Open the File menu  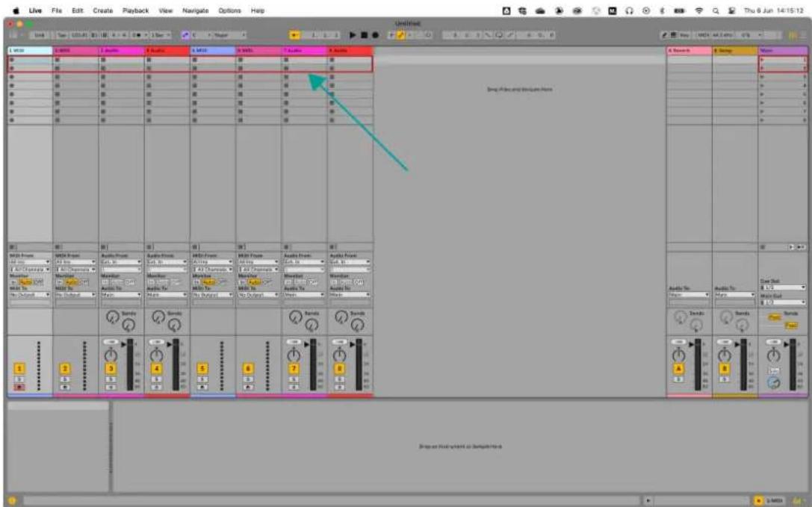pos(57,10)
